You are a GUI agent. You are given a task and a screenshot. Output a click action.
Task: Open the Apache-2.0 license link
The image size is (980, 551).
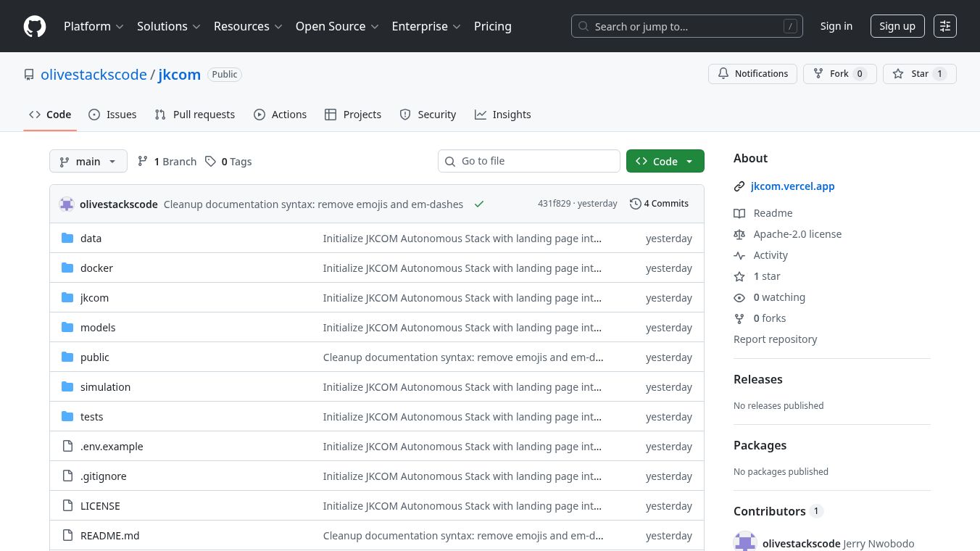tap(797, 234)
